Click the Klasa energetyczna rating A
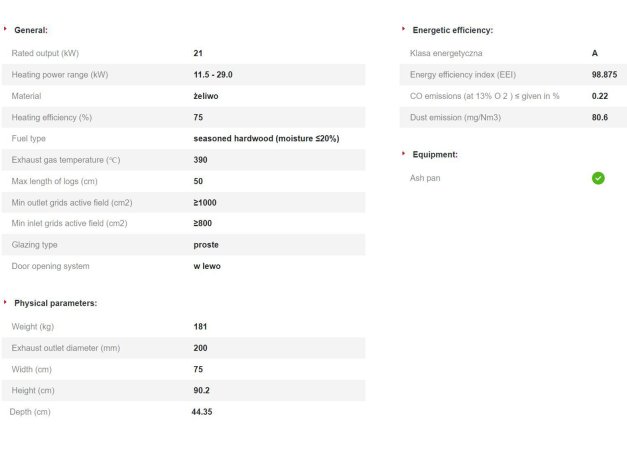This screenshot has height=450, width=627. 595,53
